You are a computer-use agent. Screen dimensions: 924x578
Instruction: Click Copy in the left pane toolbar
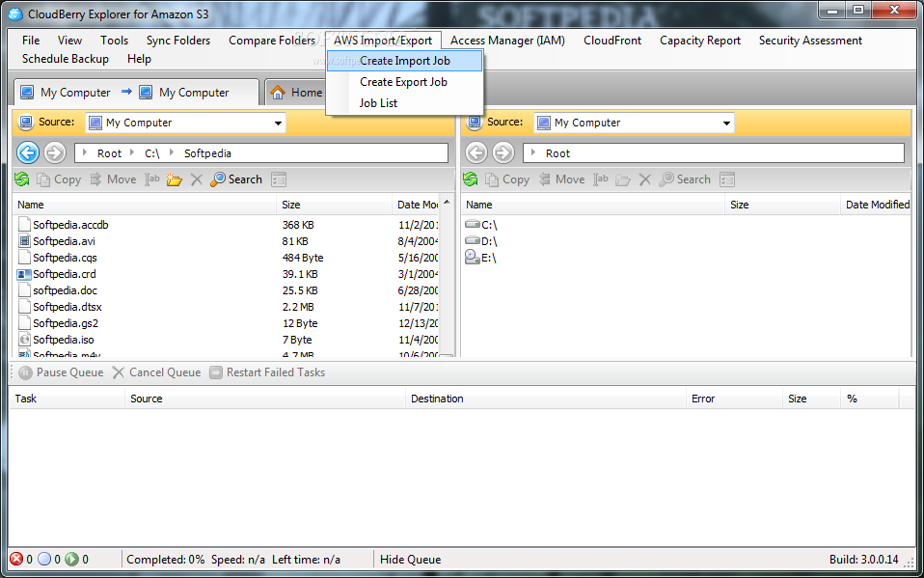click(x=59, y=179)
